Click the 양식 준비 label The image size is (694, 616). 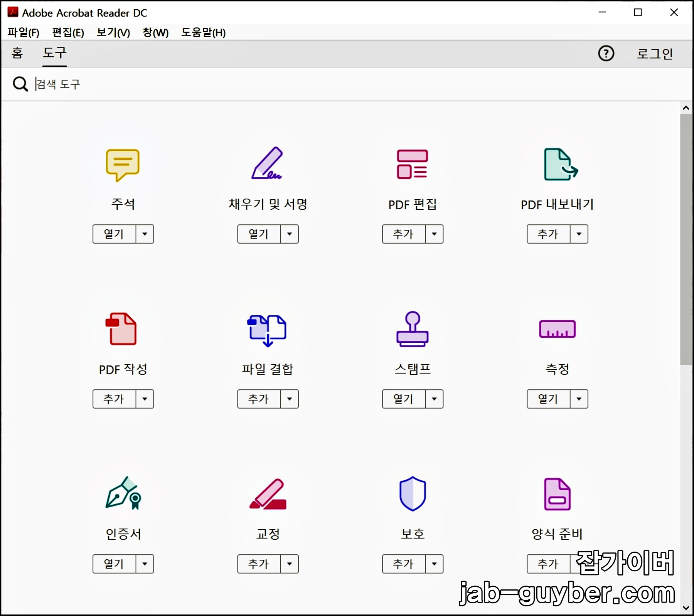coord(557,534)
